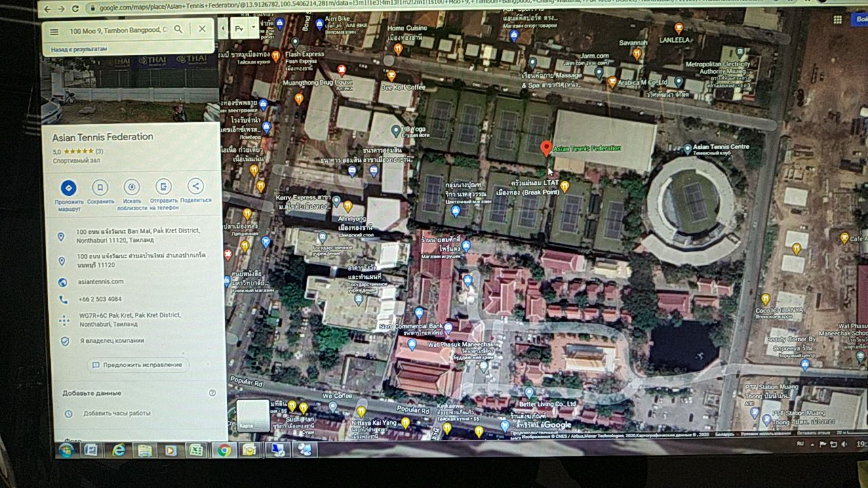The height and width of the screenshot is (488, 868).
Task: Claim business: Я владелец компании
Action: [x=112, y=341]
